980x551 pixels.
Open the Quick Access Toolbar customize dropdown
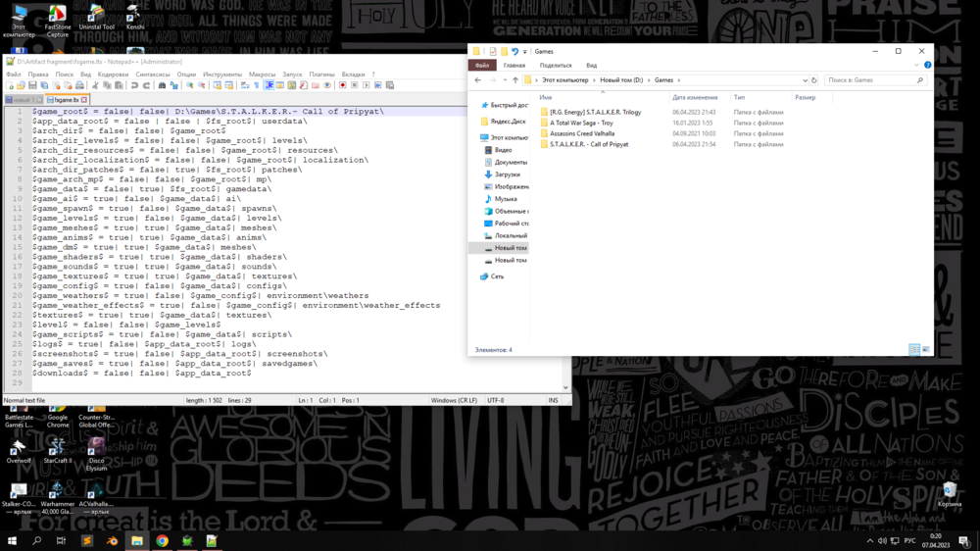click(x=524, y=52)
